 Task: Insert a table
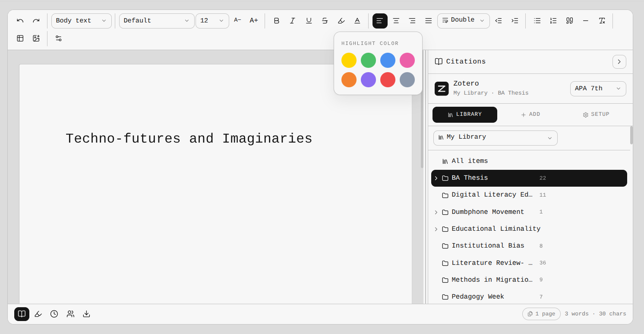[20, 38]
